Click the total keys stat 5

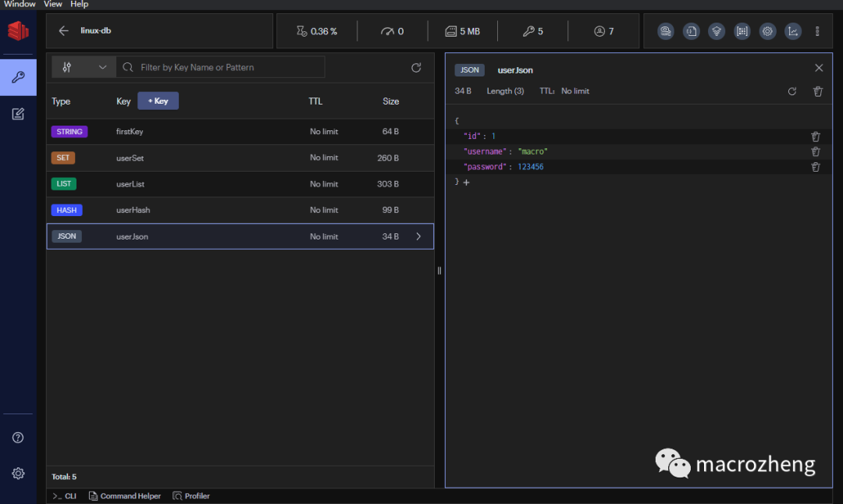533,31
